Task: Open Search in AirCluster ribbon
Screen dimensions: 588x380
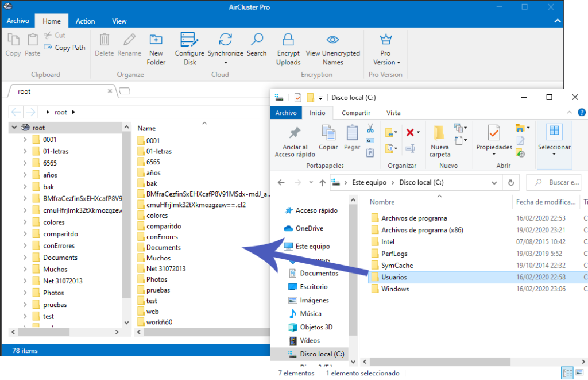Action: (x=257, y=45)
